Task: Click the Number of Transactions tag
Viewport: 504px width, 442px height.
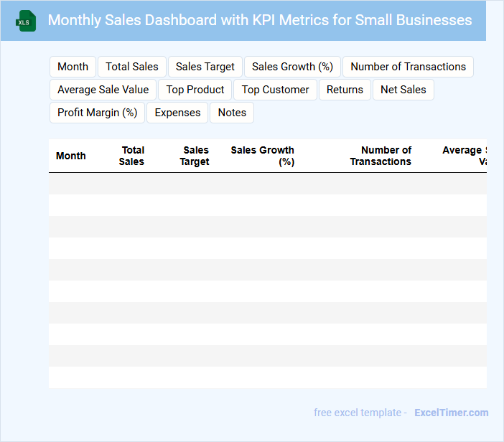Action: tap(408, 67)
